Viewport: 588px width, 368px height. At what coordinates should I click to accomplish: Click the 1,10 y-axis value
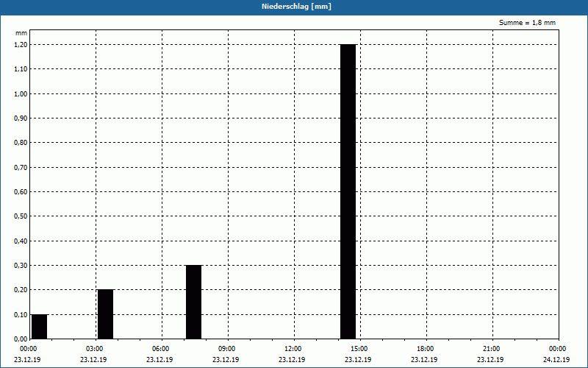pyautogui.click(x=21, y=69)
